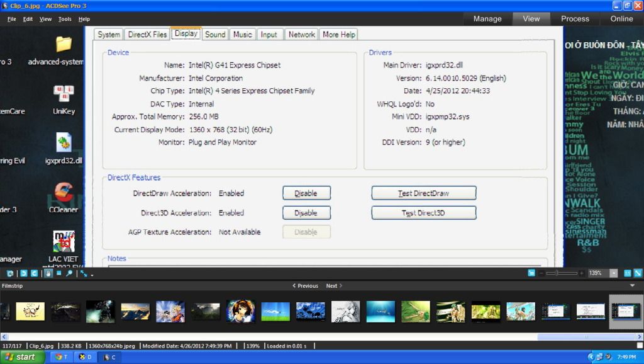
Task: Open the 139% zoom level dropdown
Action: point(614,273)
